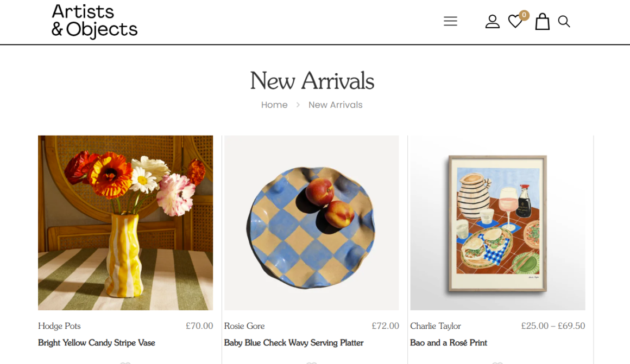Open Bright Yellow Candy Stripe Vase title
This screenshot has height=364, width=630.
point(97,343)
